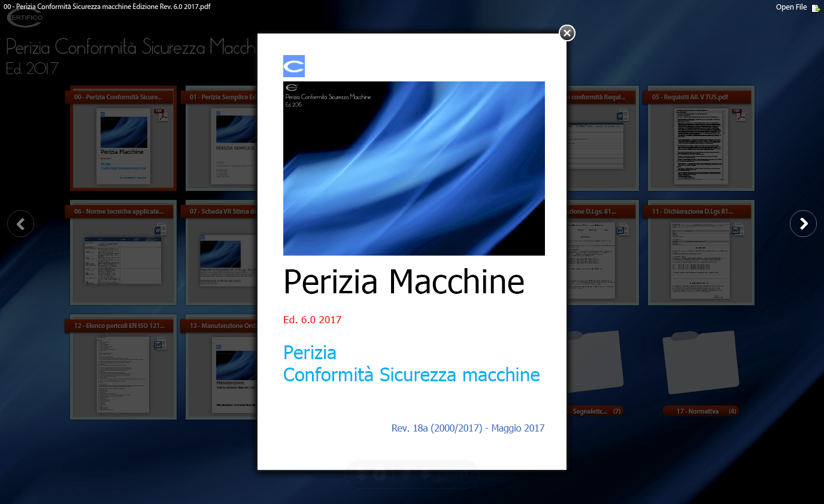
Task: Click the Open File text link
Action: (791, 7)
